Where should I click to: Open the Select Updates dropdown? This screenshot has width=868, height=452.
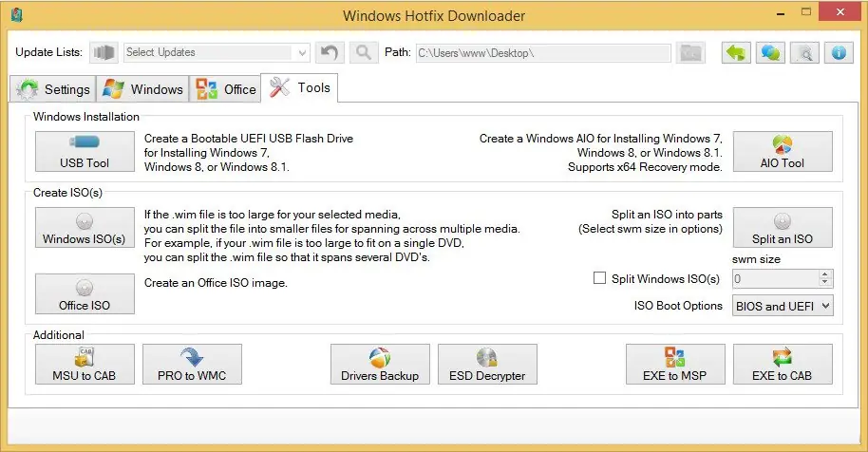[x=217, y=52]
